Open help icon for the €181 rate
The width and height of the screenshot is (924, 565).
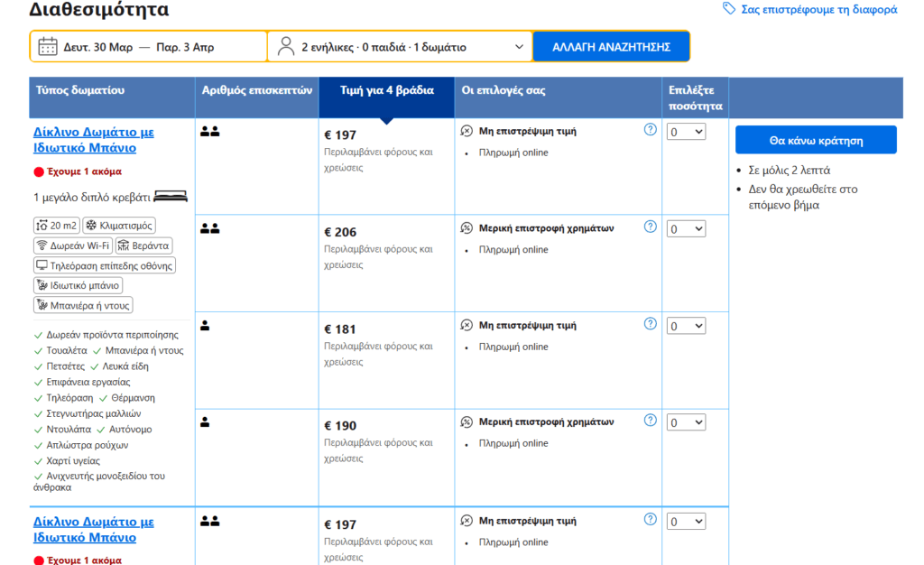tap(650, 324)
